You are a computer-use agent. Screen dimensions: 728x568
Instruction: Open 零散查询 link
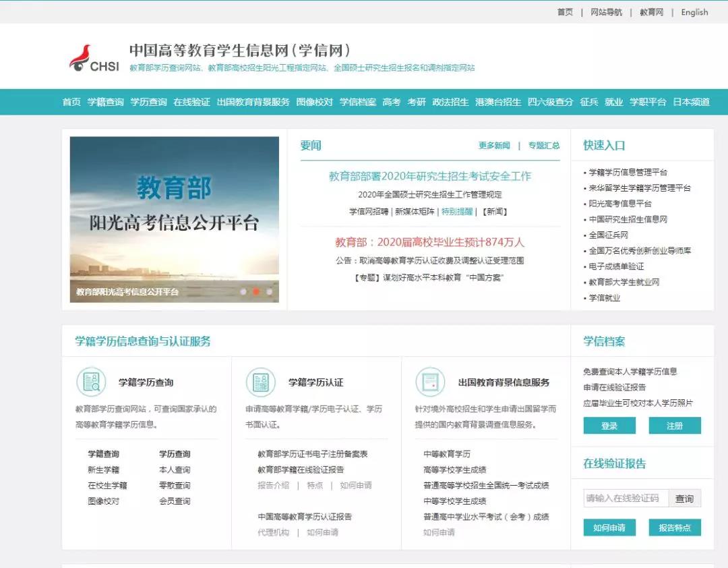coord(175,486)
